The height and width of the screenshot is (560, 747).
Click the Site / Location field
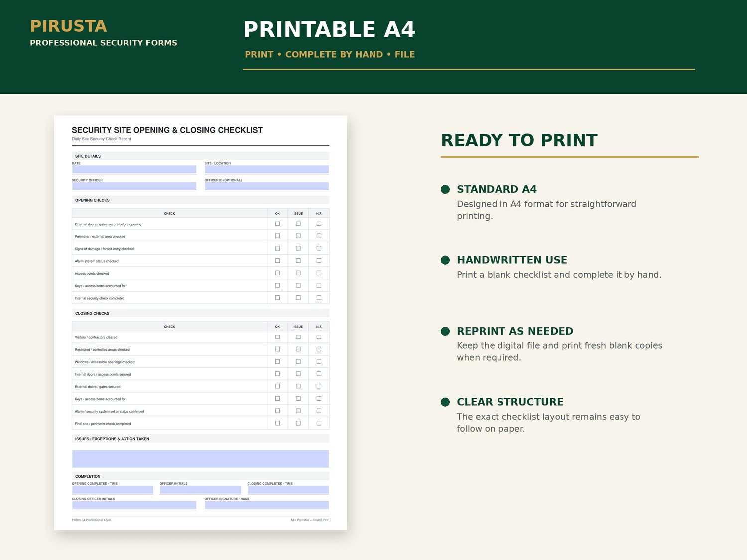(266, 169)
